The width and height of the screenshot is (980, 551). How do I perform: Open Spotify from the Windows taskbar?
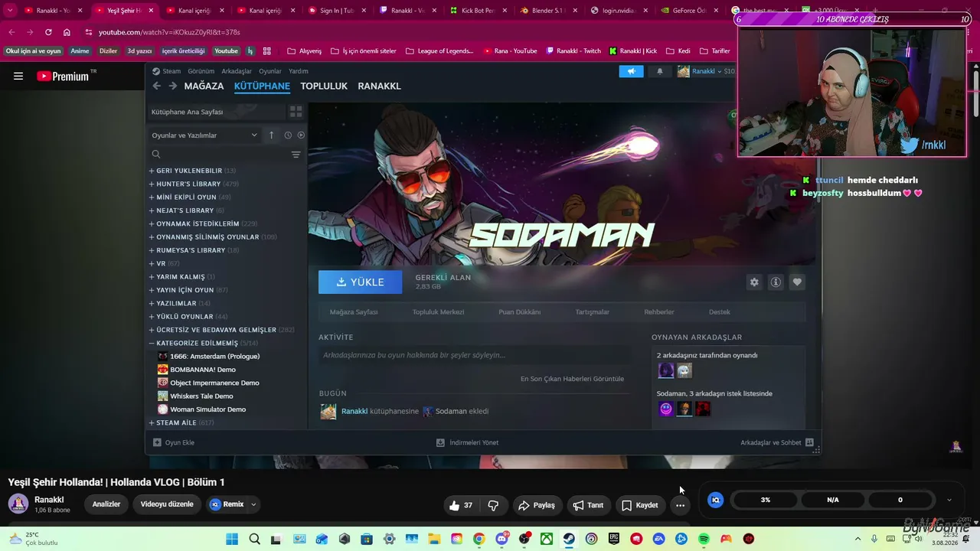pyautogui.click(x=704, y=539)
